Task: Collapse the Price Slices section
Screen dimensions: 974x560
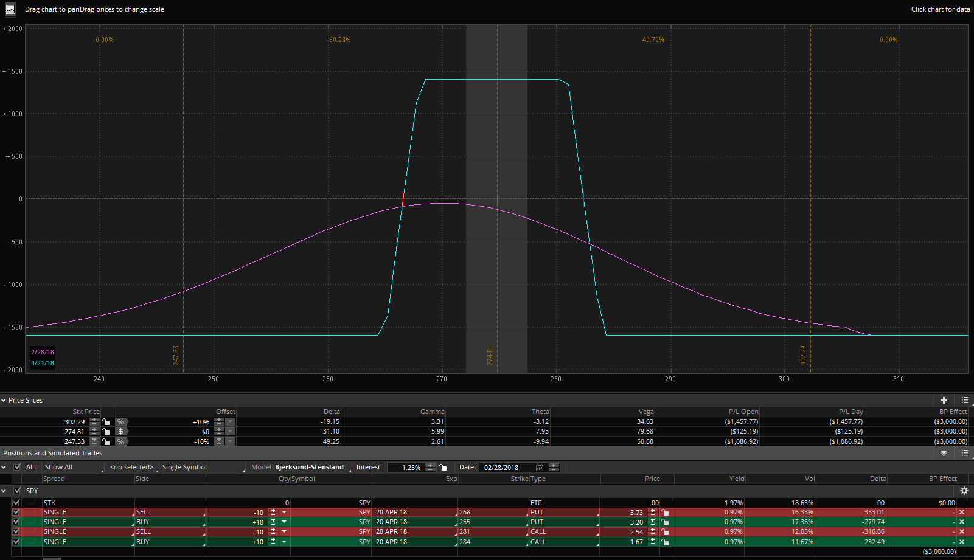Action: point(4,400)
